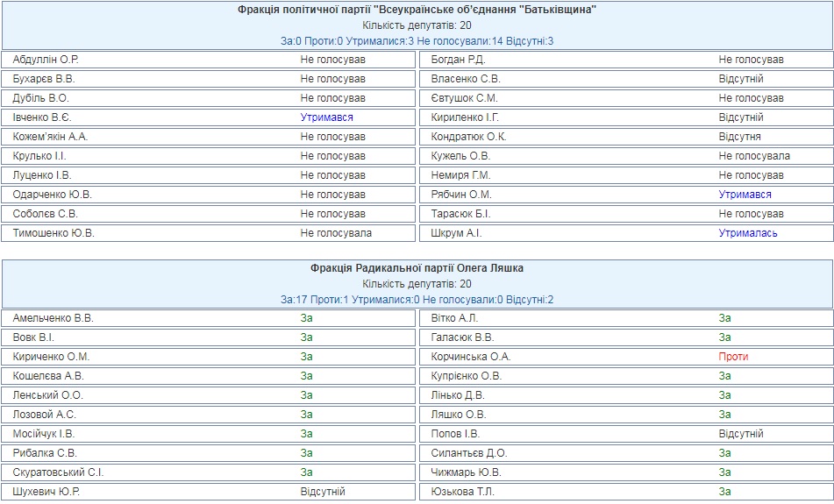Click Відсутній status for Шухевич Ю.Р.
Image resolution: width=834 pixels, height=504 pixels.
point(323,492)
